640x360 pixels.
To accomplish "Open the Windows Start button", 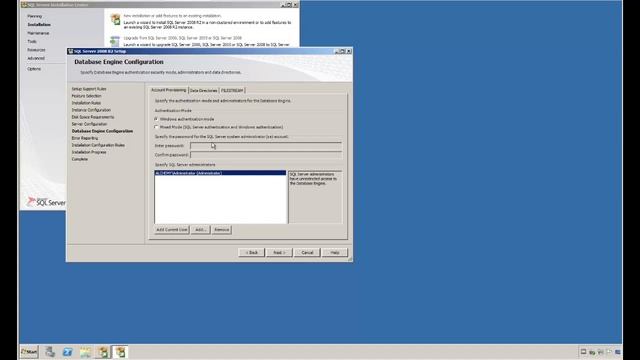I will (x=29, y=352).
